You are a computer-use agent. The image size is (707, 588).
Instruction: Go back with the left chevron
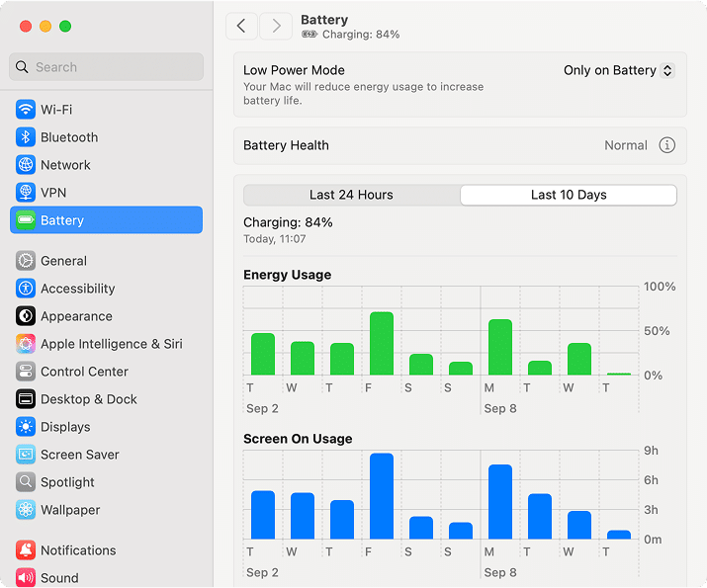coord(241,26)
